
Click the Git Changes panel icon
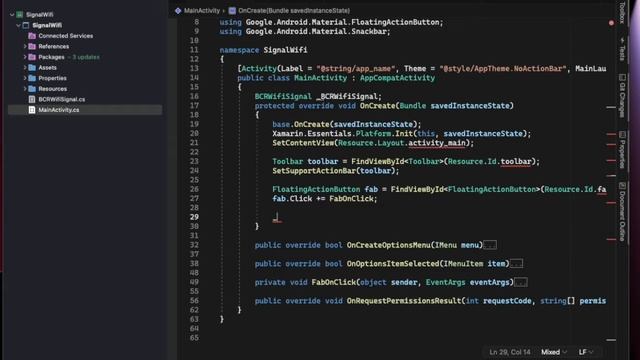(622, 77)
